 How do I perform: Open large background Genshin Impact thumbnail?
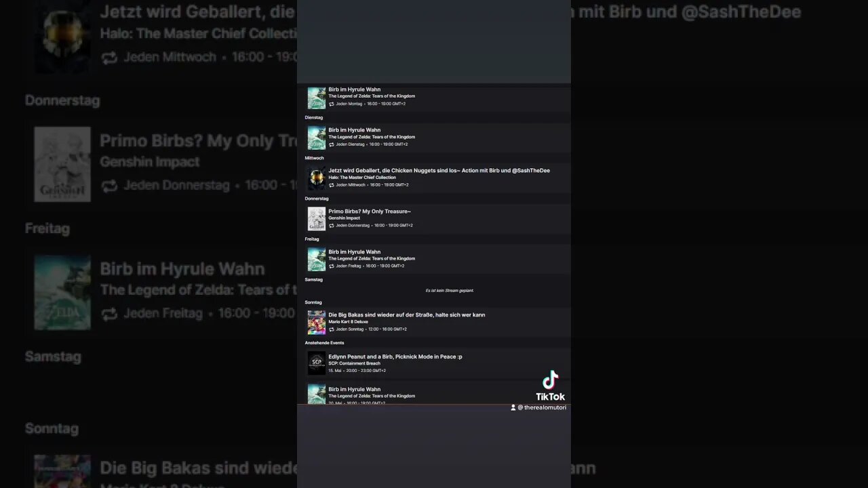(x=62, y=164)
